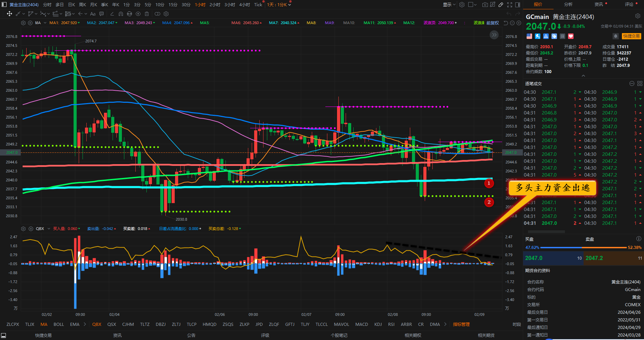The width and height of the screenshot is (644, 340).
Task: Expand the MA indicator dropdown
Action: coord(45,23)
